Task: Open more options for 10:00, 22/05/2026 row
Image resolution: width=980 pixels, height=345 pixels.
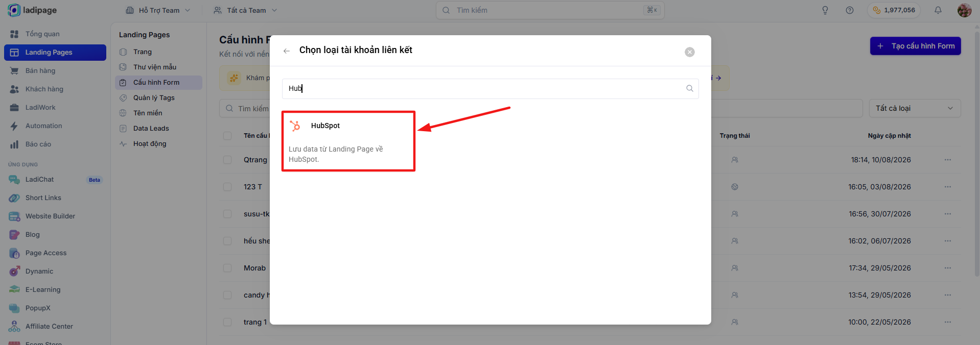Action: click(x=948, y=322)
